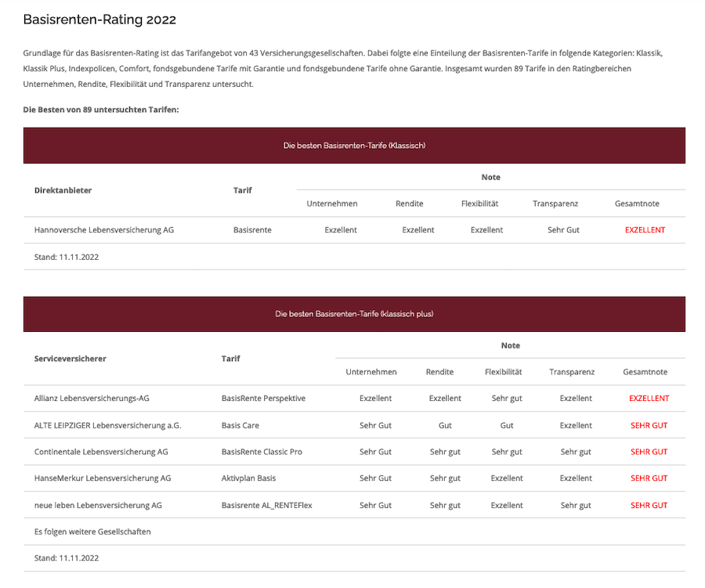Select 'HanseMerkur Lebensversicherung AG' provider name
Screen dimensions: 705x588
tap(103, 478)
